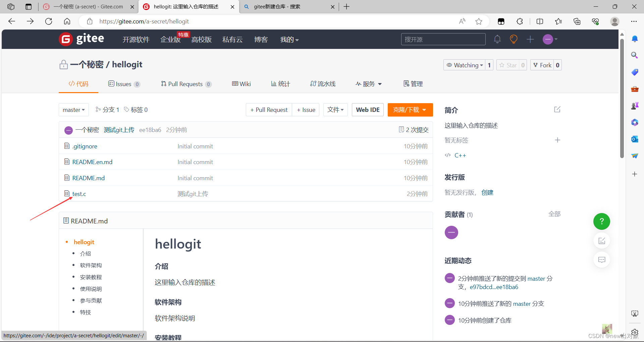The width and height of the screenshot is (644, 342).
Task: Click the orange lightbulb feedback icon
Action: (514, 39)
